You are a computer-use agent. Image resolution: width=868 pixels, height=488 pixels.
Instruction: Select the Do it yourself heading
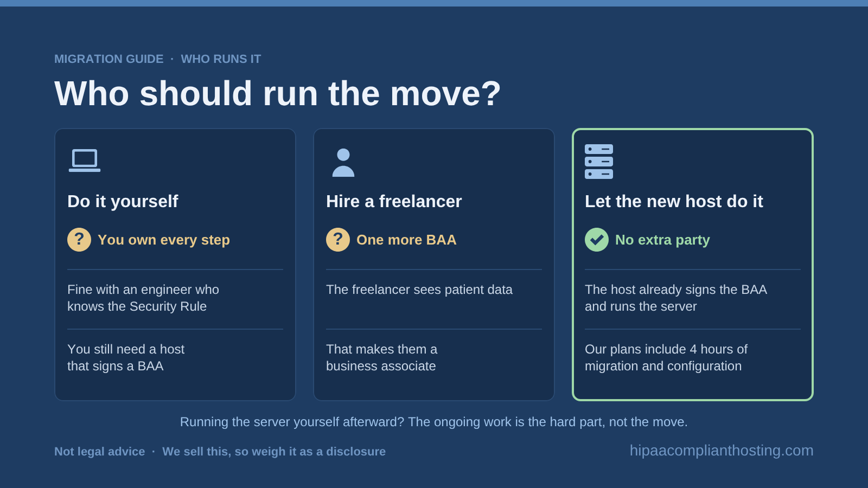123,202
